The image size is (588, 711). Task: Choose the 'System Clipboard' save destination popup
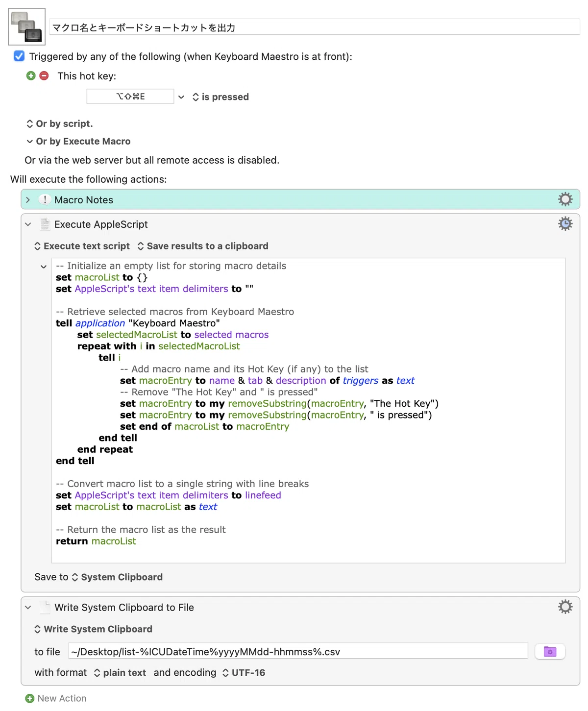pos(117,577)
